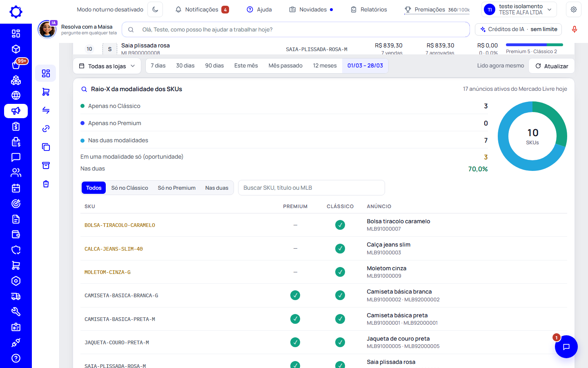Open Novidades in the top bar
The image size is (588, 368).
pos(311,9)
